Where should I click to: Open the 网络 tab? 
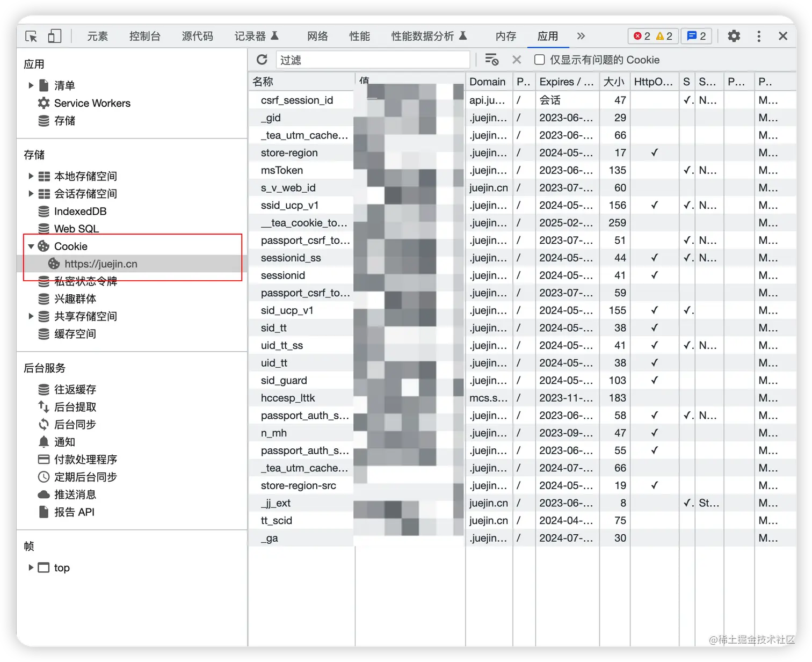tap(317, 36)
